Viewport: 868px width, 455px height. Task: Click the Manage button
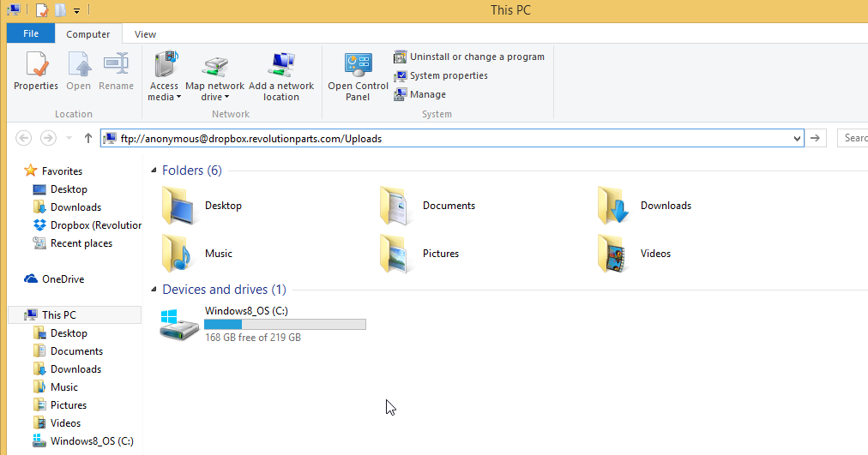point(419,94)
